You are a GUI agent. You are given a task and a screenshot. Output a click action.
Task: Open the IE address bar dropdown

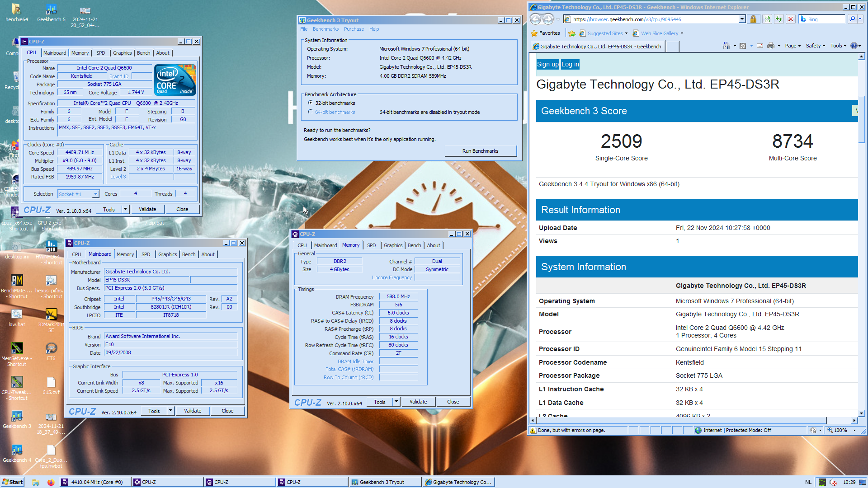tap(742, 19)
